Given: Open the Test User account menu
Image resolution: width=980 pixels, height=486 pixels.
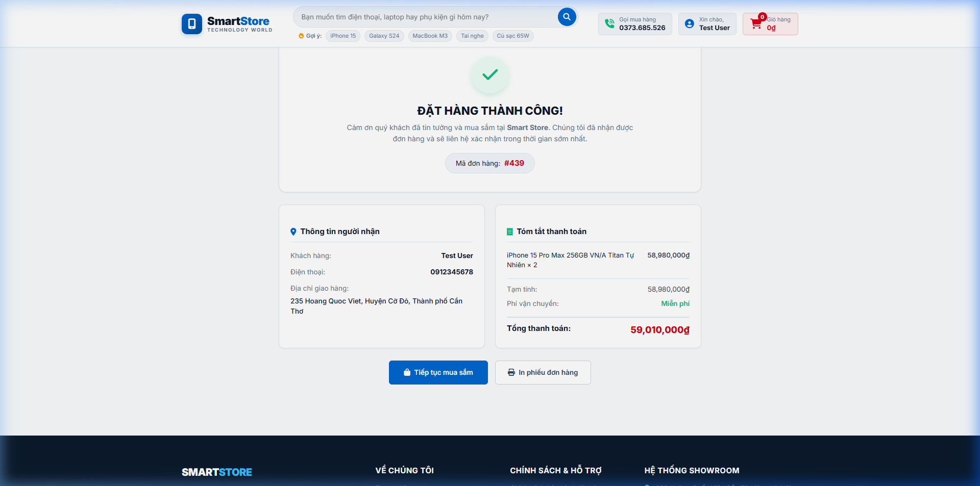Looking at the screenshot, I should click(707, 24).
